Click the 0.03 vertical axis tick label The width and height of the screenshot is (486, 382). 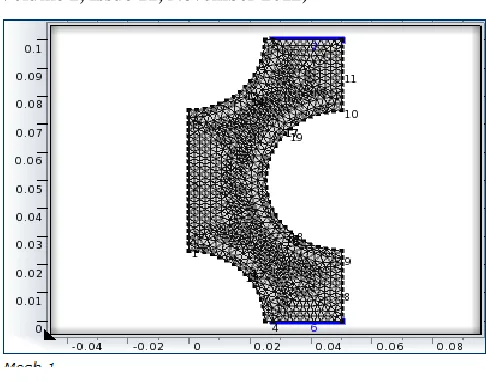[29, 245]
